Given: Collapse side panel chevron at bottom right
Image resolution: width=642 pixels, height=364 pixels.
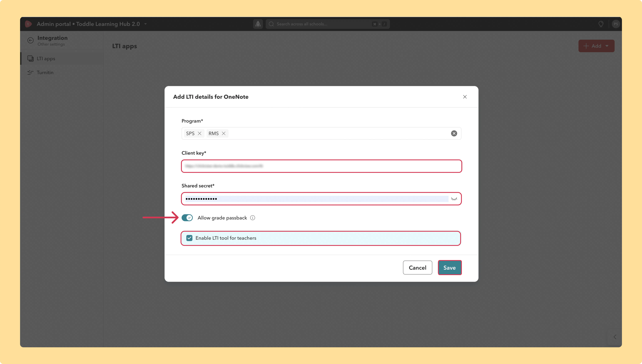Looking at the screenshot, I should [615, 337].
